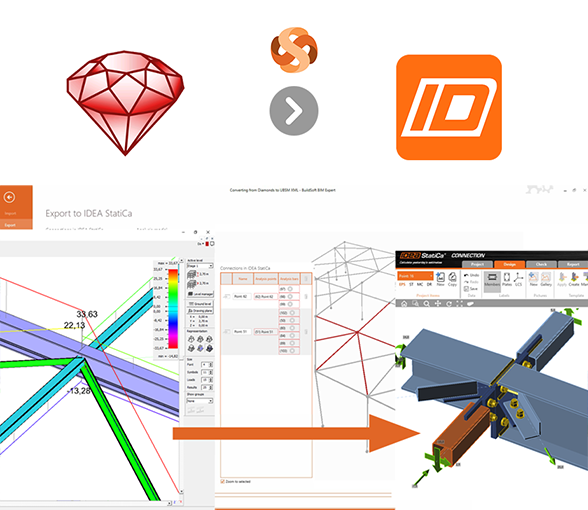Click the gray circular next-arrow icon

294,111
